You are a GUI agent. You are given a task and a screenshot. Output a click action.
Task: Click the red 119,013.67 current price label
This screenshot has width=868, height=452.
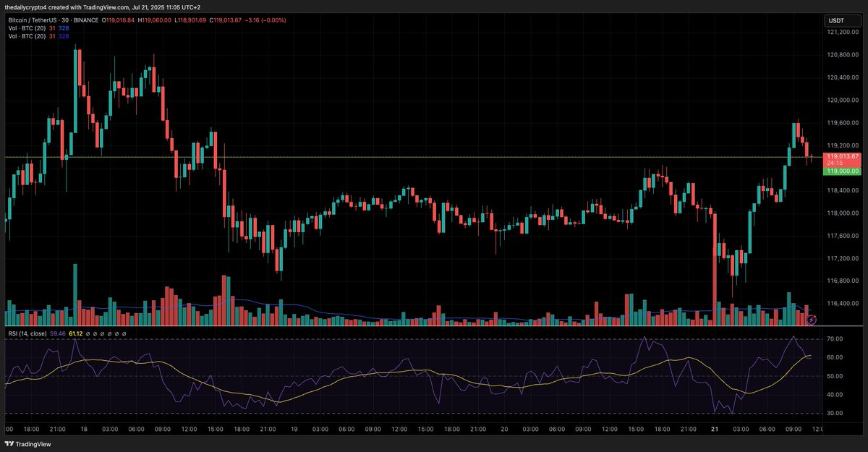843,156
